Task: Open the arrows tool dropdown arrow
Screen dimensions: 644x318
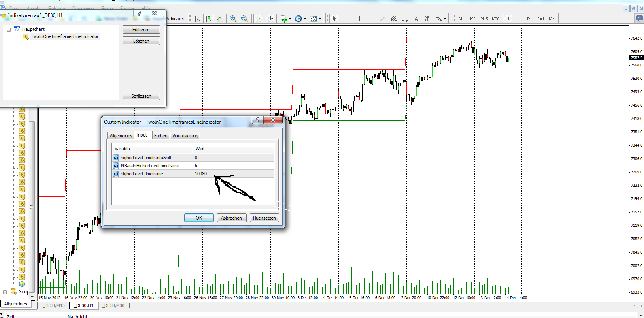Action: (445, 19)
